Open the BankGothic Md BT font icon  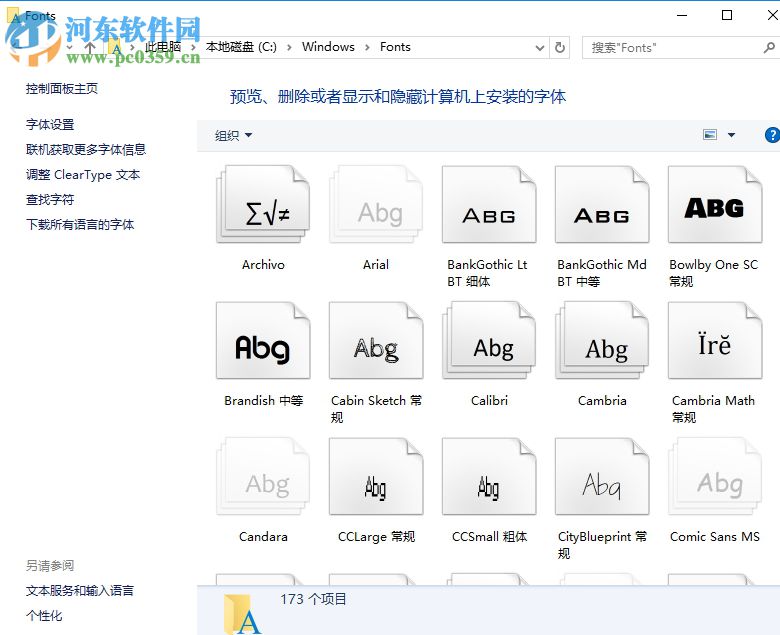pos(602,204)
